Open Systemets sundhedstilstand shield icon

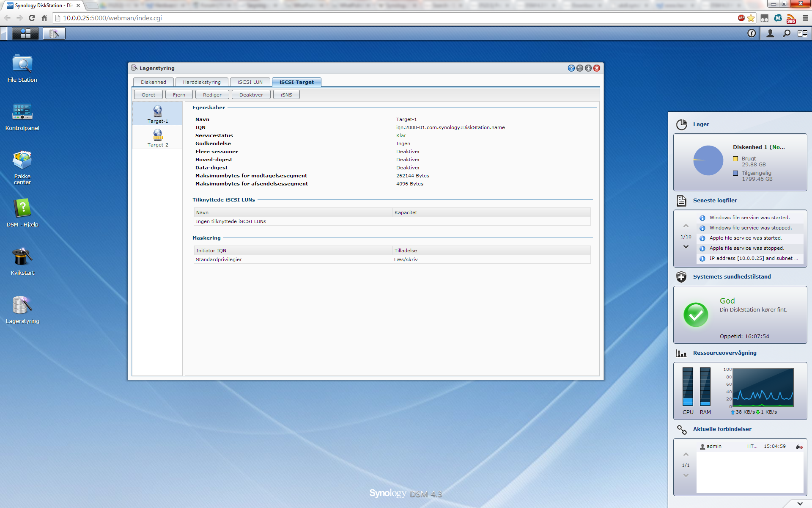click(x=681, y=277)
